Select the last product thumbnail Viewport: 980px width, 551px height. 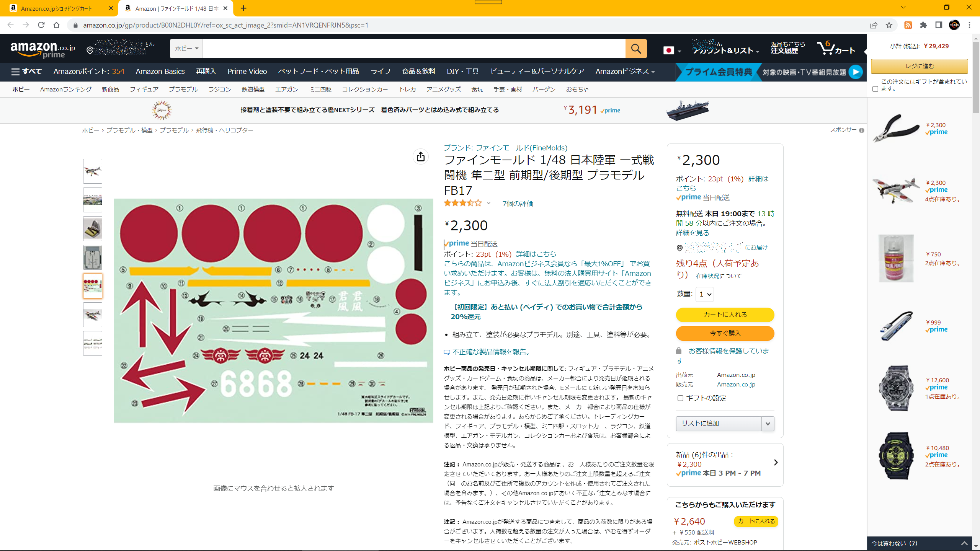tap(93, 343)
